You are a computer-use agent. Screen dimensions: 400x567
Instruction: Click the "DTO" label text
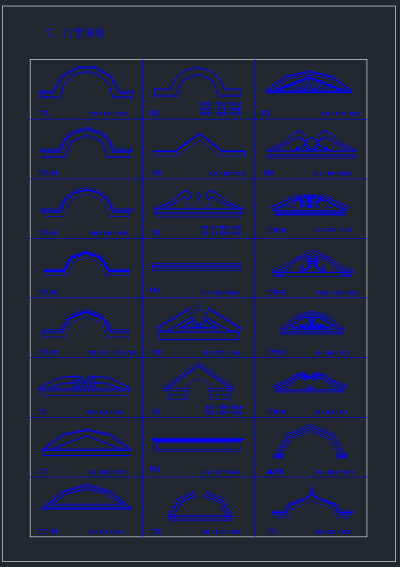click(272, 532)
